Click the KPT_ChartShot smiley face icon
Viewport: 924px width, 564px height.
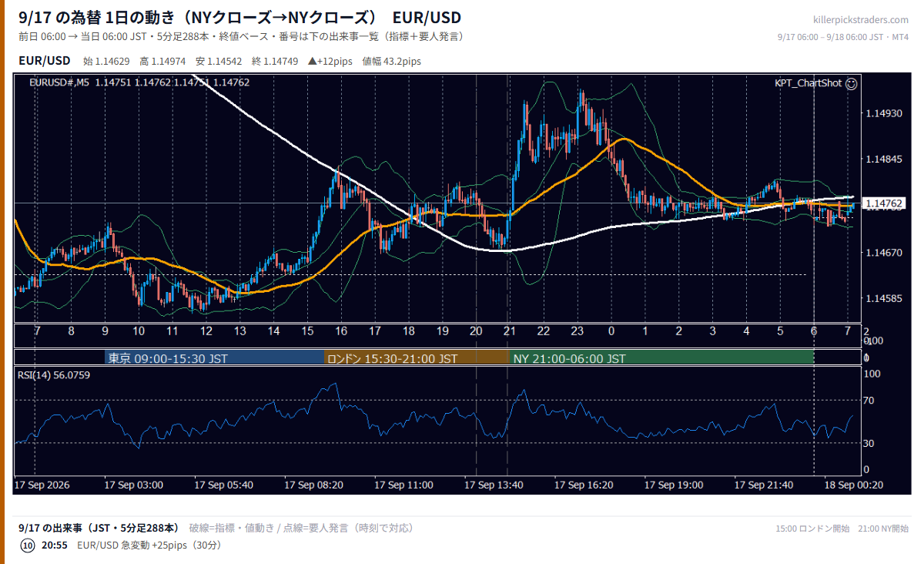851,83
